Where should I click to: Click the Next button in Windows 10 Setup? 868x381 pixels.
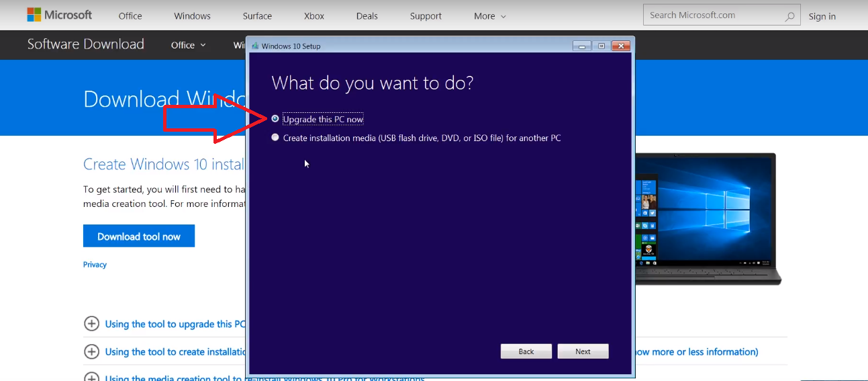point(583,351)
